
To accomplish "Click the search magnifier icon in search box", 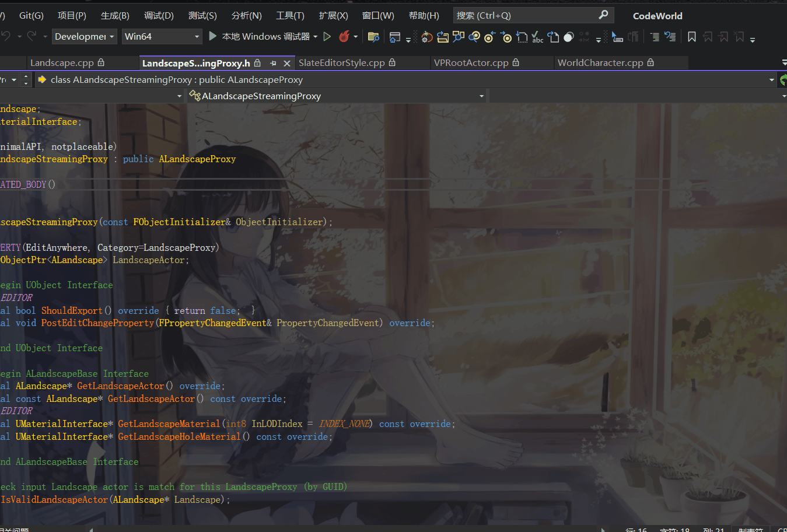I will pos(603,15).
